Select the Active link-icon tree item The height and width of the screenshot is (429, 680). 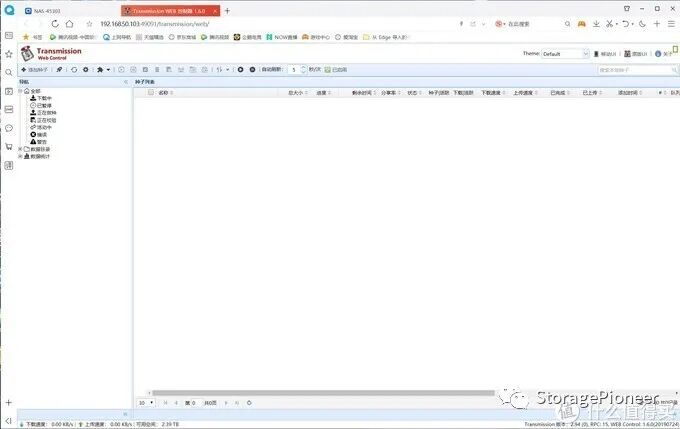point(41,127)
